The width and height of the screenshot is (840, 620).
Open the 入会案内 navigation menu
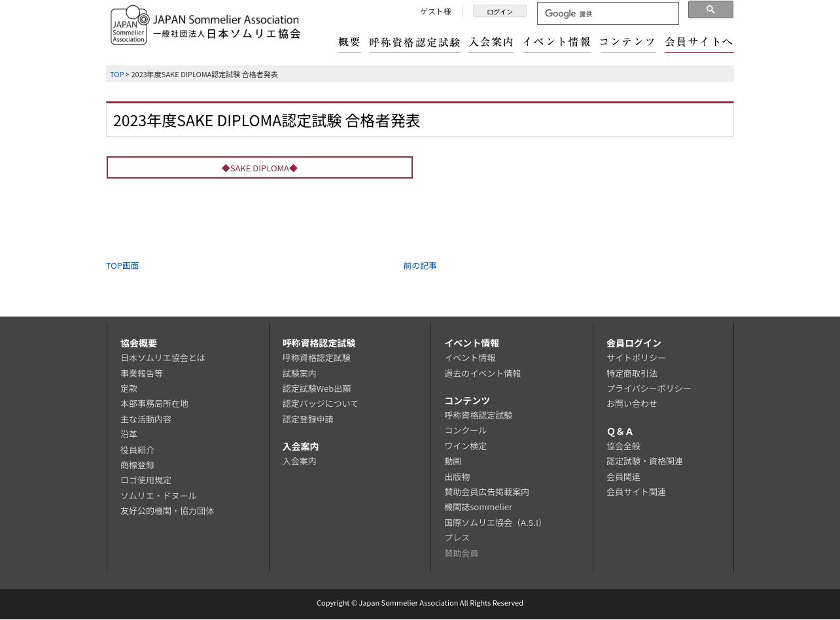click(x=491, y=43)
